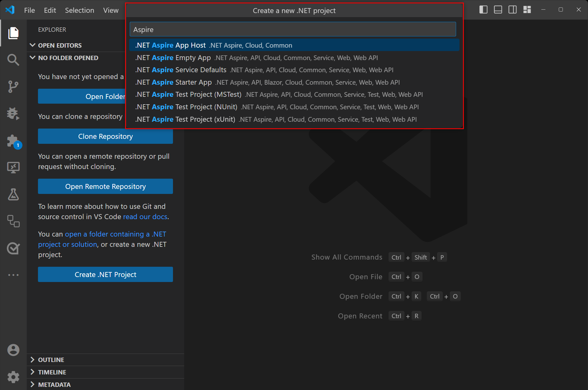The image size is (588, 390).
Task: Show additional views ellipsis in activity bar
Action: pyautogui.click(x=13, y=275)
